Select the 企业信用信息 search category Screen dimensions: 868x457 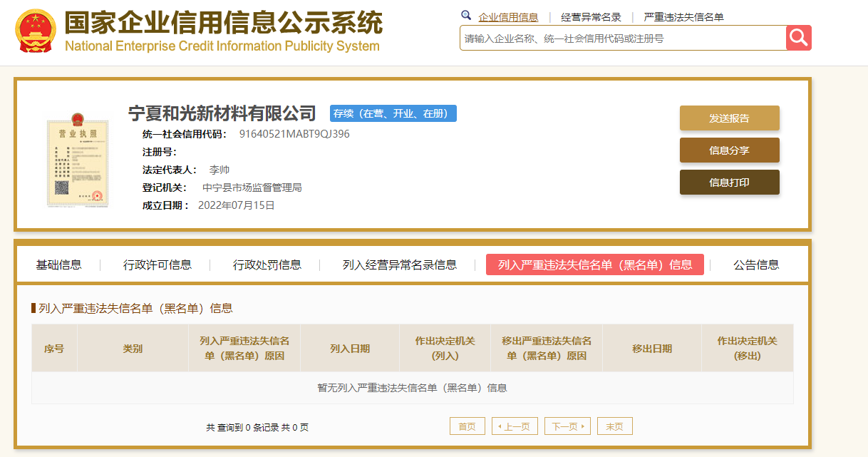tap(508, 17)
